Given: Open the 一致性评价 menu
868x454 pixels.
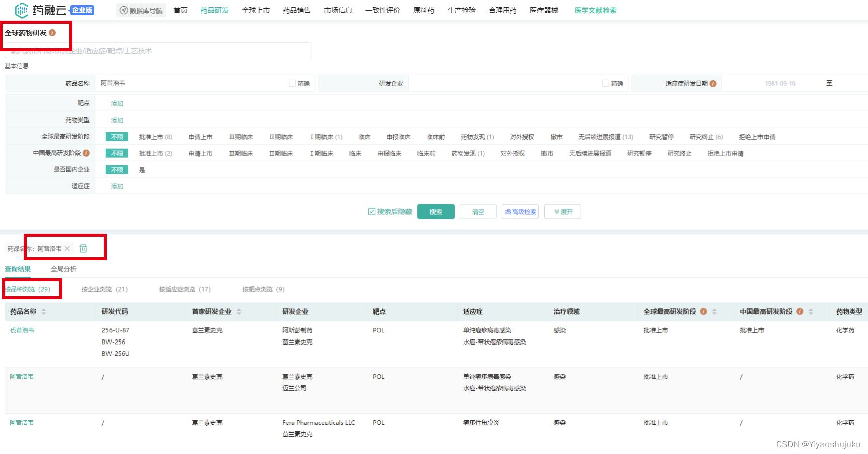Looking at the screenshot, I should point(383,10).
